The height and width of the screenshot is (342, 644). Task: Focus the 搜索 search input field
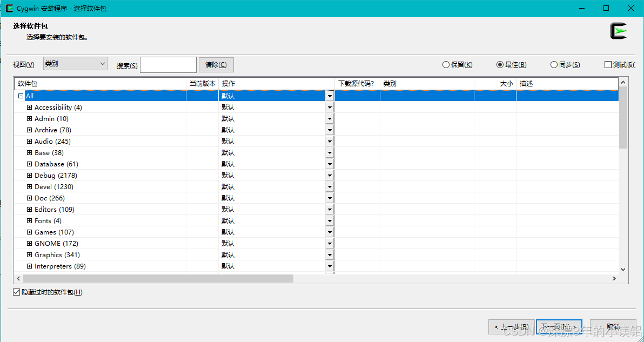point(168,65)
